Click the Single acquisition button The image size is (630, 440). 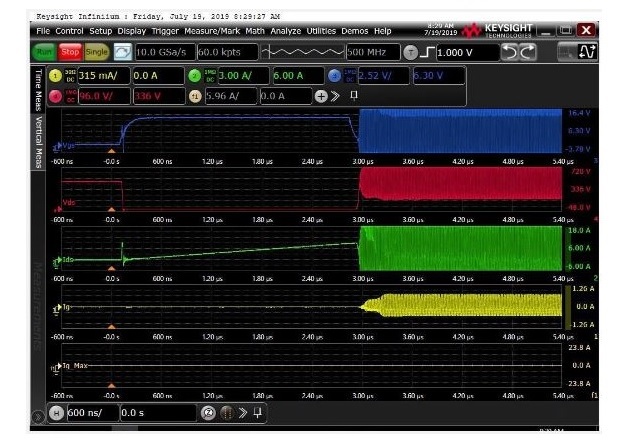(x=97, y=51)
